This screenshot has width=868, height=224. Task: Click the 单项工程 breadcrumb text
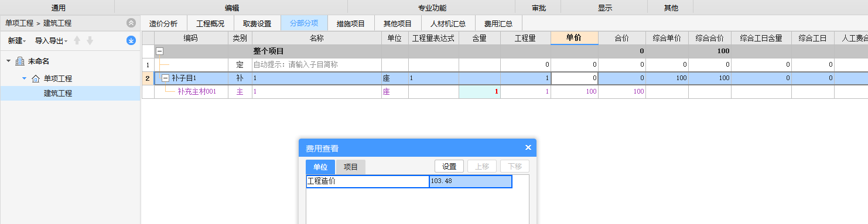tap(19, 23)
